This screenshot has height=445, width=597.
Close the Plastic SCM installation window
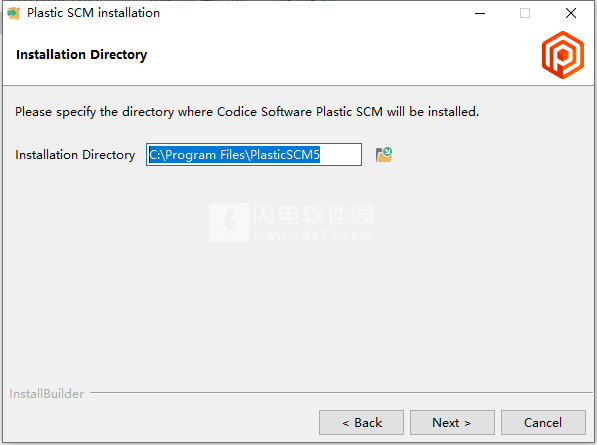(571, 13)
